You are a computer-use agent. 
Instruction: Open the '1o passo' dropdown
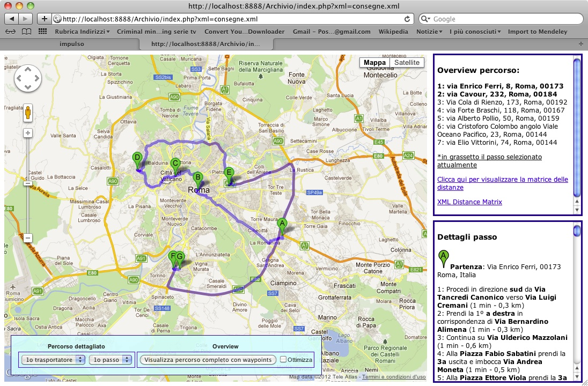coord(111,360)
